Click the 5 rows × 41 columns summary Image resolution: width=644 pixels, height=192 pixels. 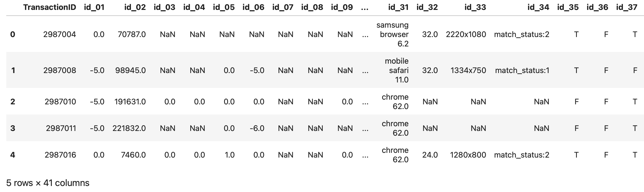click(48, 183)
